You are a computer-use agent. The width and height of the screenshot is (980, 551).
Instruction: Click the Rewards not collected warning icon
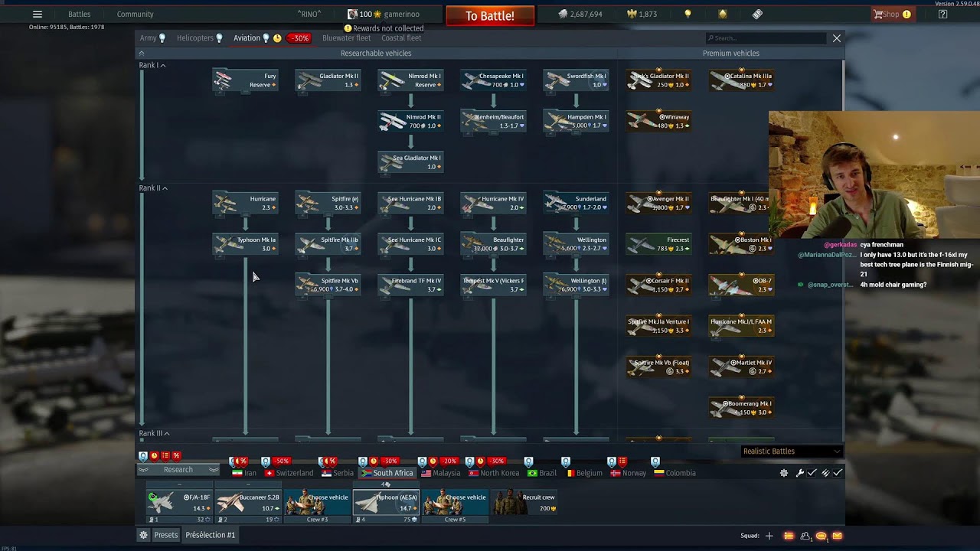[x=348, y=28]
